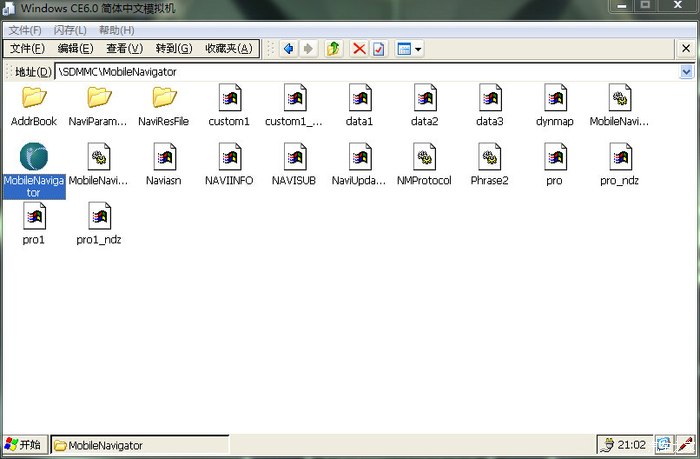The image size is (700, 459).
Task: Click the Forward navigation arrow
Action: 308,49
